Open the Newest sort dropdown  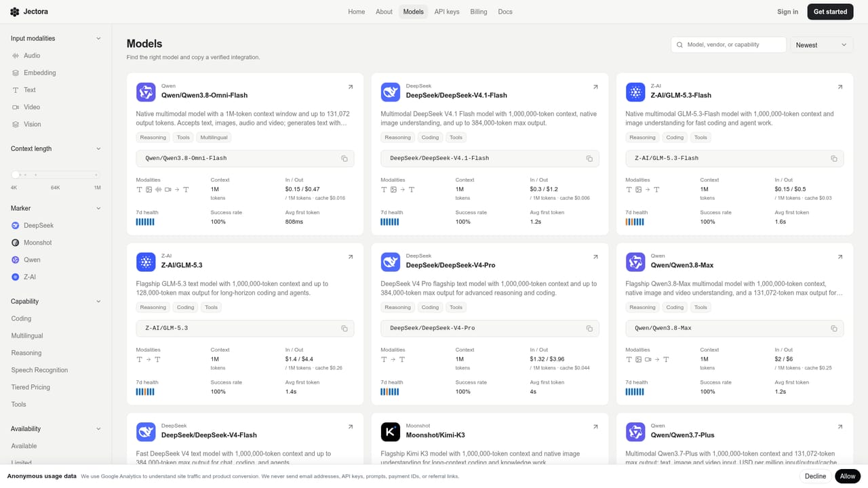click(822, 45)
